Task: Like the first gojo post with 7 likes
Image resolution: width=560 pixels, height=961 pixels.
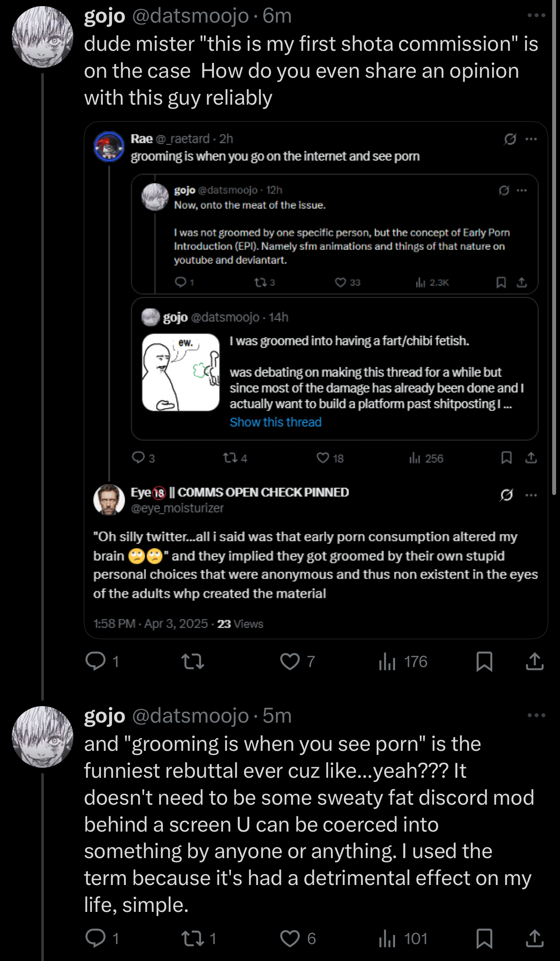Action: (290, 662)
